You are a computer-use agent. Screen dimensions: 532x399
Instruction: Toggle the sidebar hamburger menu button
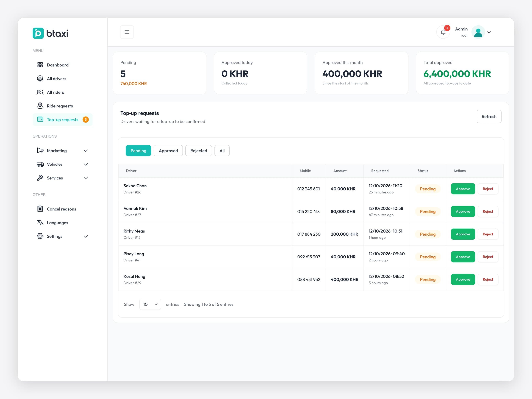click(127, 32)
